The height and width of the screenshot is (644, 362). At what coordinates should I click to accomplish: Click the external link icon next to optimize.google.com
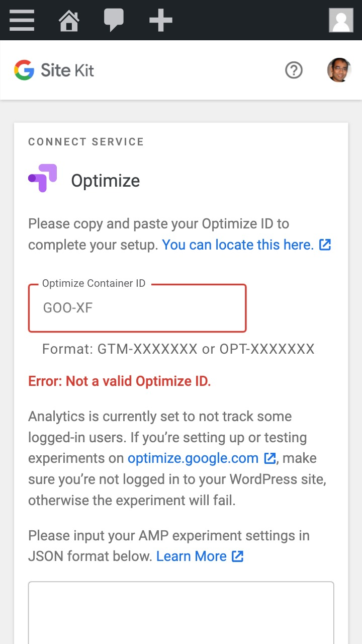click(x=270, y=458)
